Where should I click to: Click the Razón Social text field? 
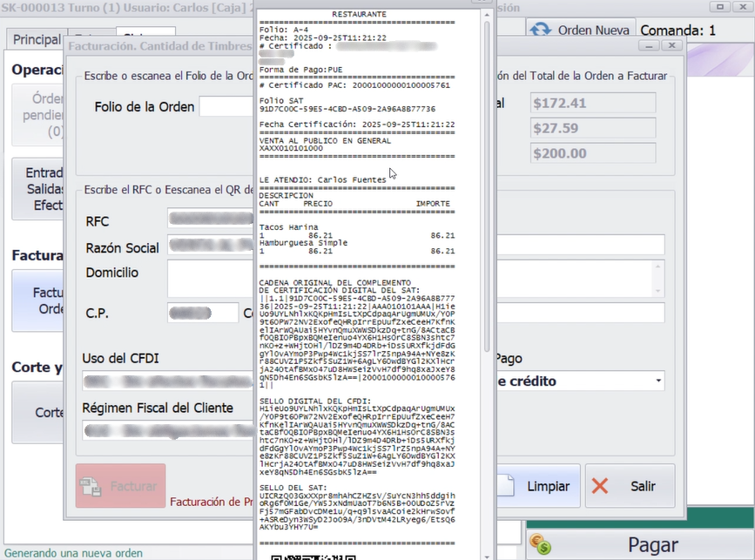click(x=209, y=247)
